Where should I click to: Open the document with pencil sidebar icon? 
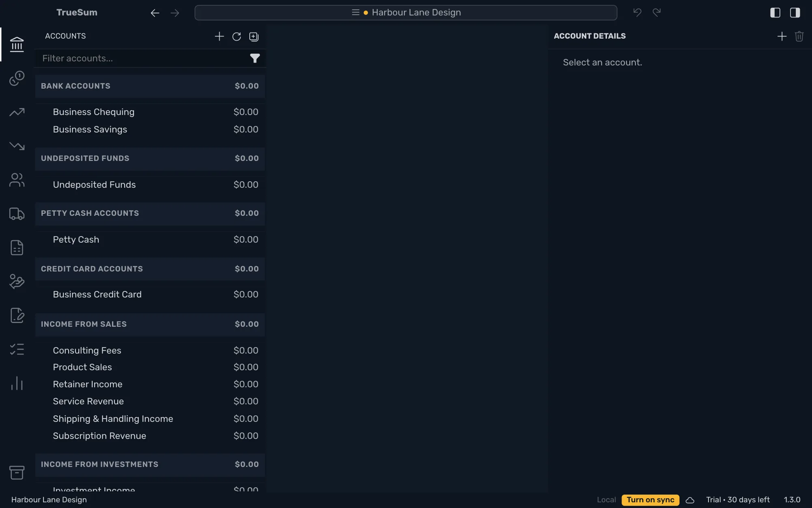(x=17, y=315)
